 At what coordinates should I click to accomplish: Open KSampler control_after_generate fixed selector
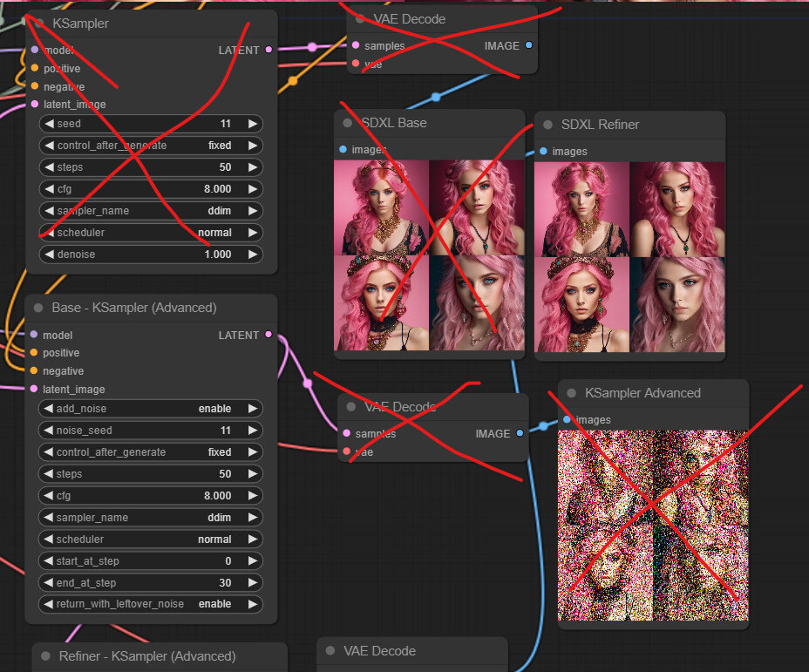click(151, 146)
